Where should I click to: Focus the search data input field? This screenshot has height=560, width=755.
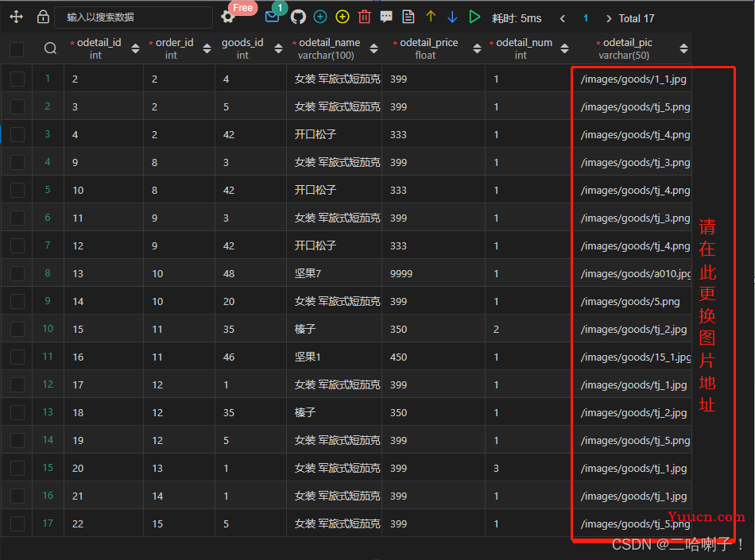click(x=134, y=17)
